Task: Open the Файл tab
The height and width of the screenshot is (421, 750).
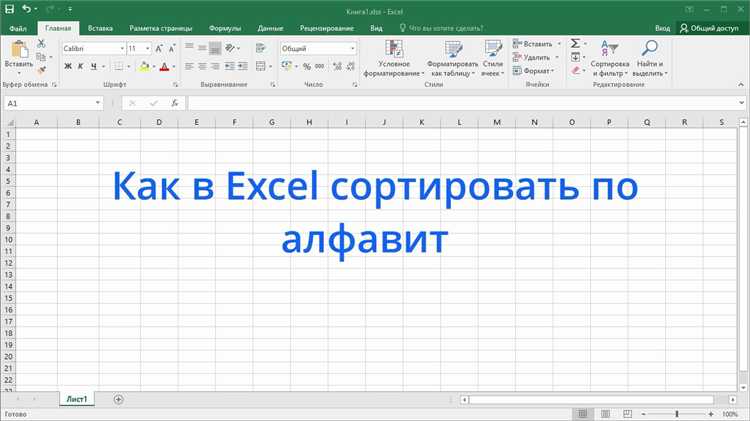Action: click(x=18, y=28)
